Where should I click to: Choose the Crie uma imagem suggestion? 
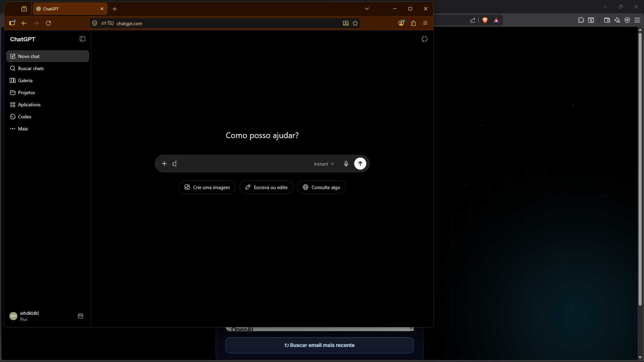point(207,187)
